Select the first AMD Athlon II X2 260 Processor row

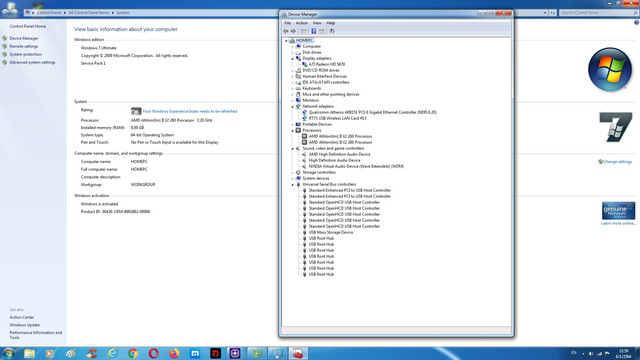pyautogui.click(x=340, y=136)
